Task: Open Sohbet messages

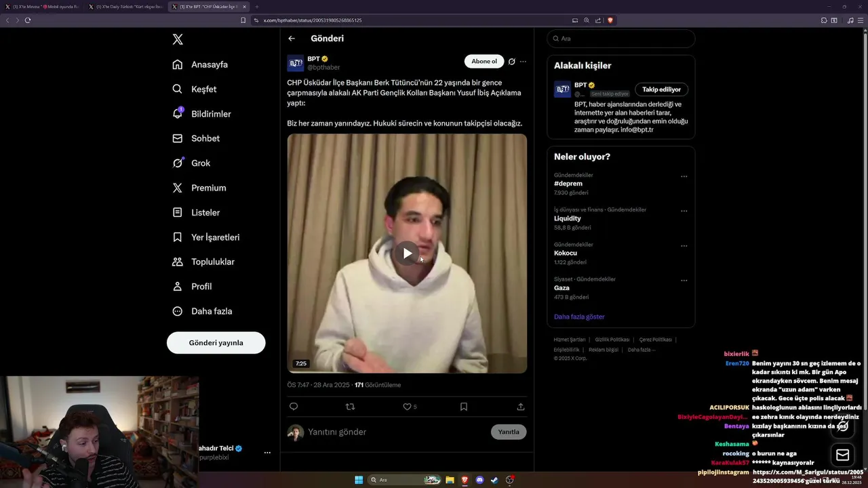Action: coord(196,138)
